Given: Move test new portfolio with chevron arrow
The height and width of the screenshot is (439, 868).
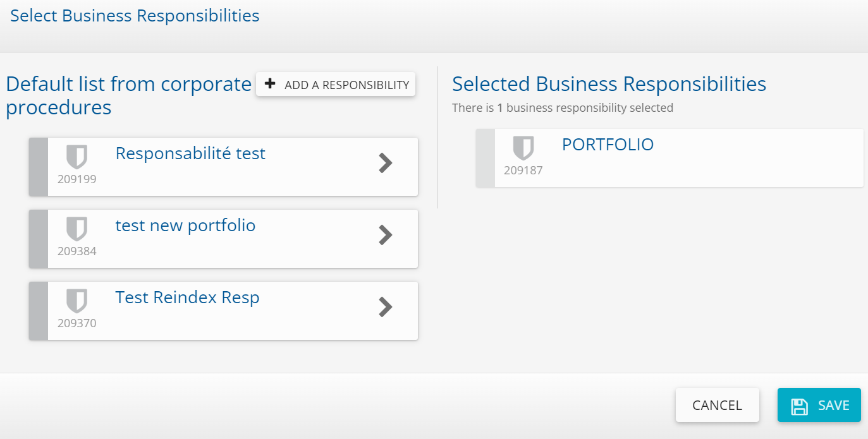Looking at the screenshot, I should point(385,235).
